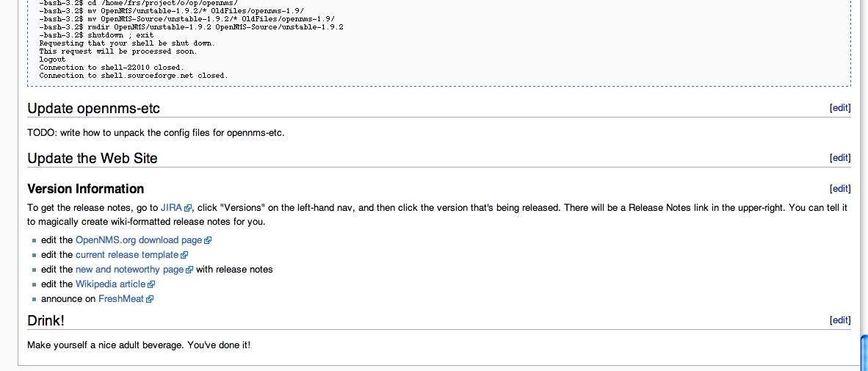Click external link icon after FreshMeat
Viewport: 868px width, 371px height.
click(150, 300)
